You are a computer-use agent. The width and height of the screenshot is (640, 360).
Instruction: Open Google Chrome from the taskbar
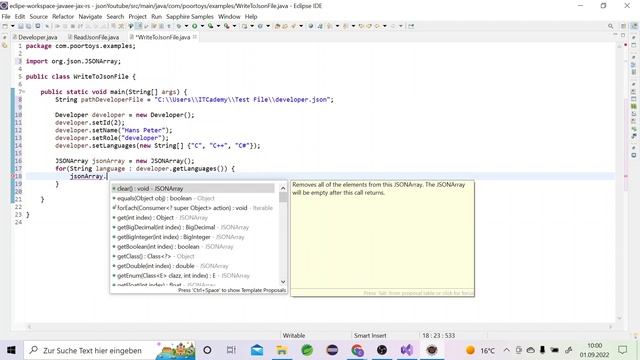click(357, 350)
